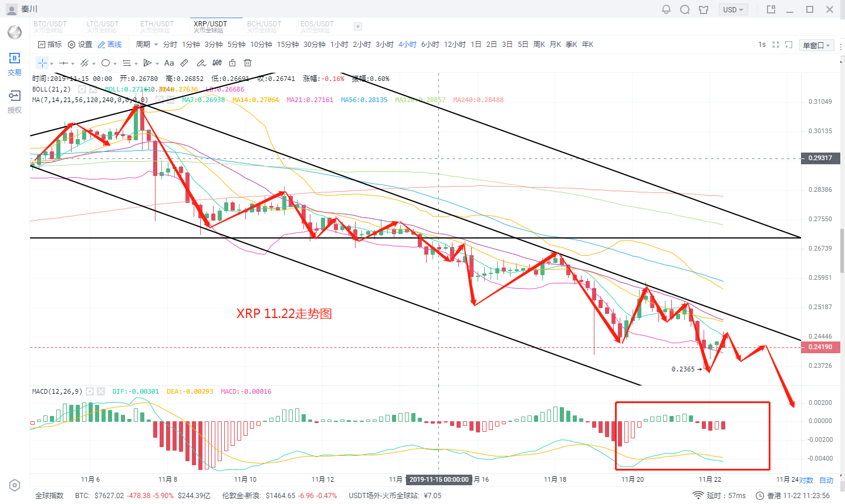Switch to the BCH/USDT tab
This screenshot has height=504, width=845.
click(264, 26)
